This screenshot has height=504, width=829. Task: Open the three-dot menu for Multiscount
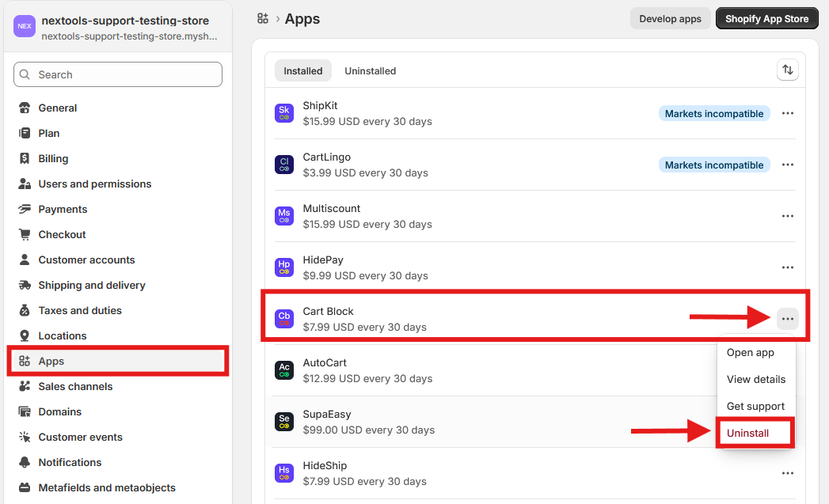coord(787,216)
